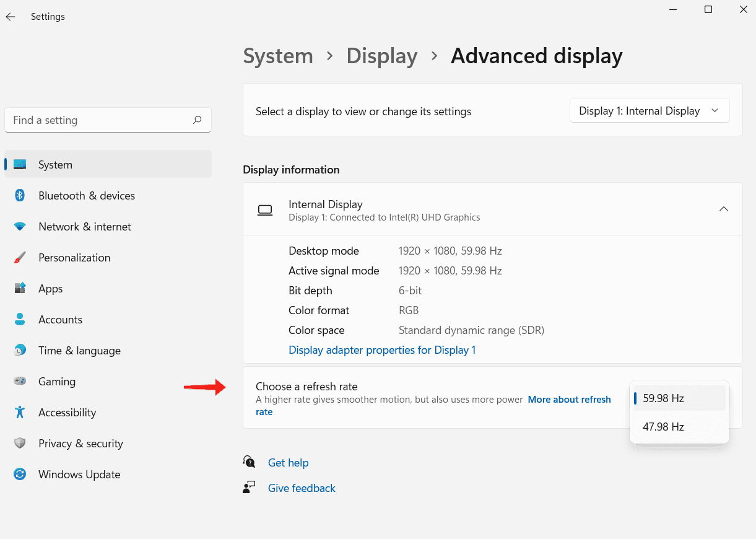The image size is (756, 539).
Task: Choose the 59.98 Hz refresh rate option
Action: point(663,398)
